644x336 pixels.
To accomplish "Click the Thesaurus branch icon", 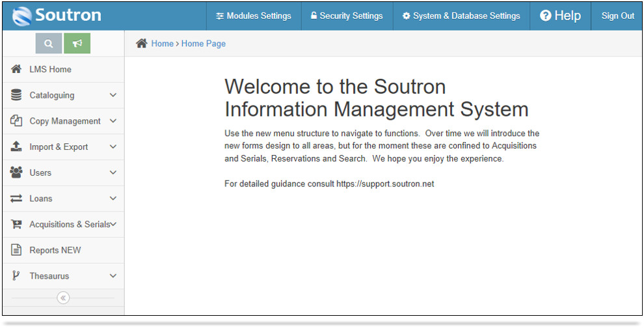I will pyautogui.click(x=16, y=275).
